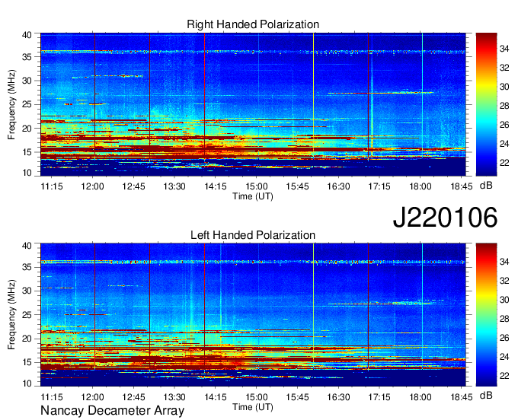Select the J220106 observation identifier

[x=445, y=218]
